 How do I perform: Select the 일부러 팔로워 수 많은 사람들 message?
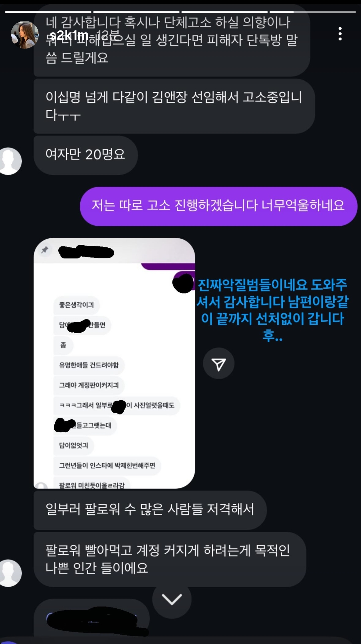pyautogui.click(x=150, y=510)
